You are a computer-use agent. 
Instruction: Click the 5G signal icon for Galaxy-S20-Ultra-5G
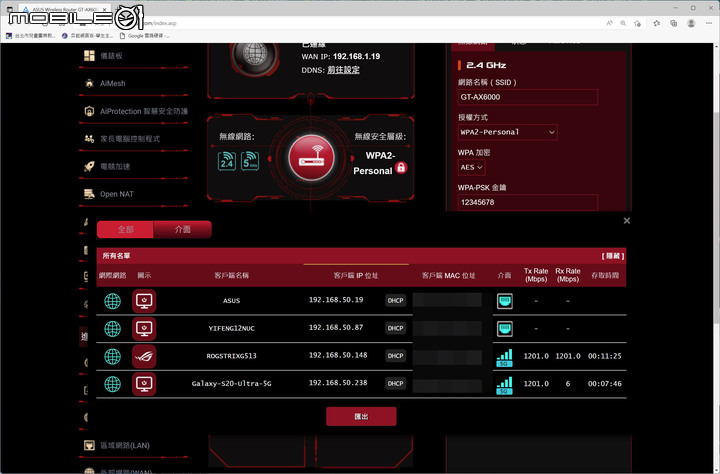(x=504, y=385)
